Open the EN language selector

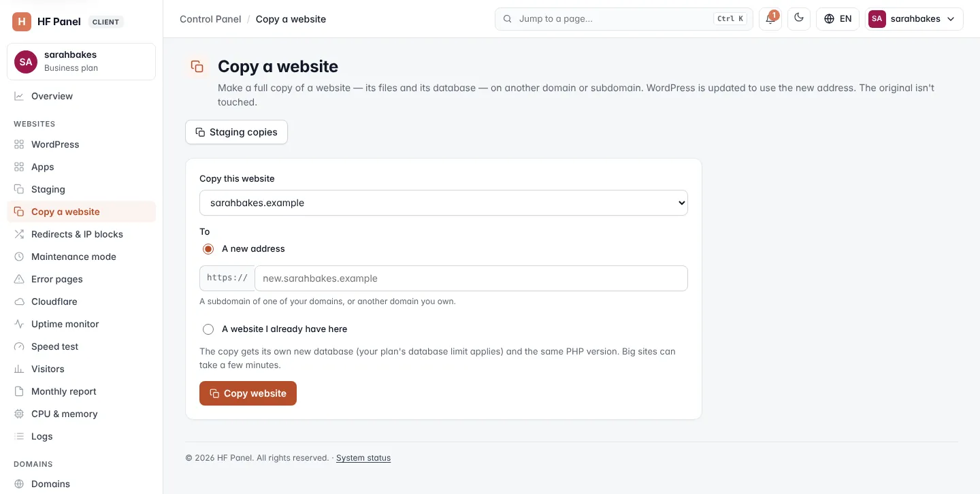point(838,19)
